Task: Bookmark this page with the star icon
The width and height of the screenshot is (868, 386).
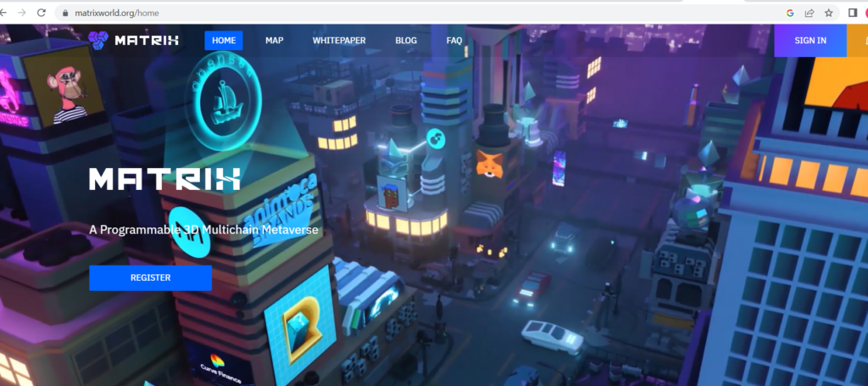Action: [828, 13]
